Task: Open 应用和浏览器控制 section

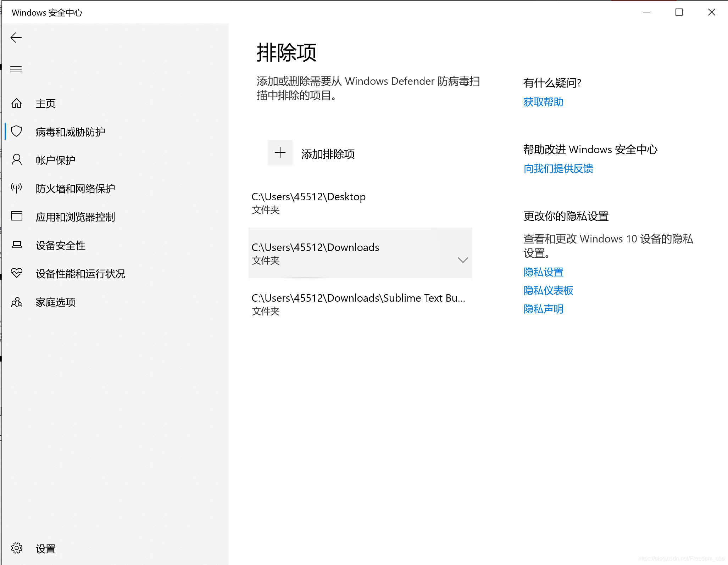Action: pyautogui.click(x=115, y=217)
